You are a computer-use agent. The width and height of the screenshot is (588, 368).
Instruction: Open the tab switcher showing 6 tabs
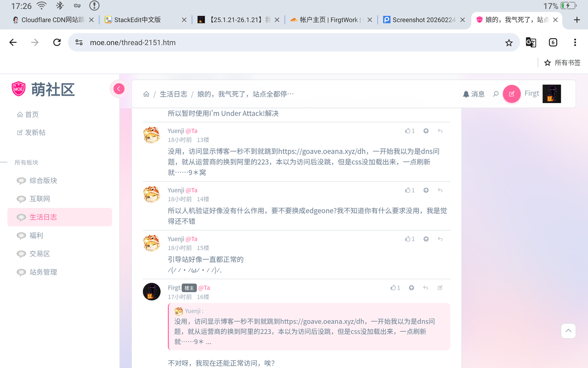tap(553, 42)
